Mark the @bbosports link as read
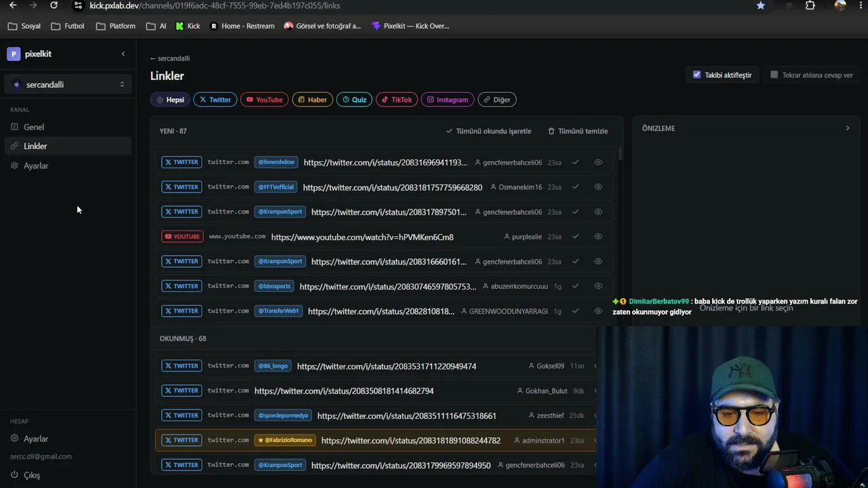868x488 pixels. (576, 286)
